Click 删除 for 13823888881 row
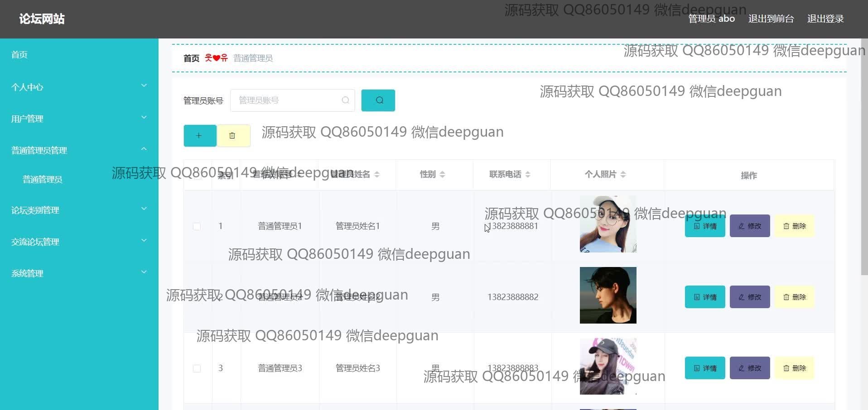The width and height of the screenshot is (868, 410). point(794,226)
